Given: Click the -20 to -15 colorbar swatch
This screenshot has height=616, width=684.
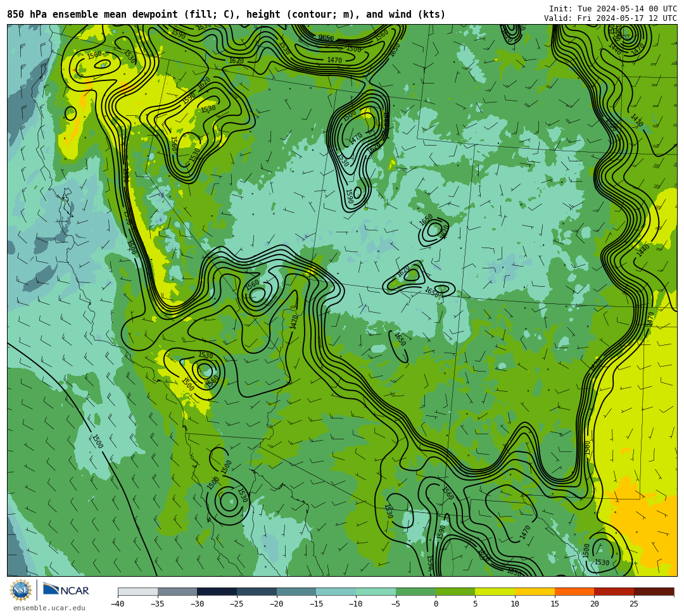Looking at the screenshot, I should point(296,591).
